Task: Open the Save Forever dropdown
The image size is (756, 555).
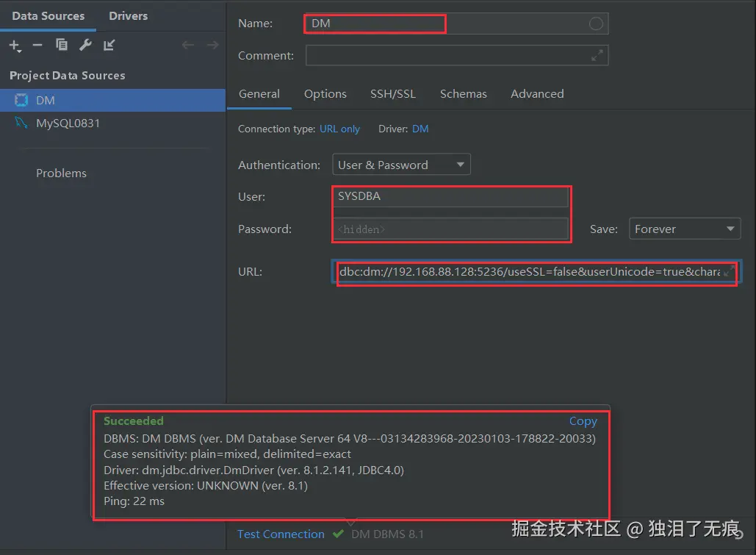Action: coord(685,229)
